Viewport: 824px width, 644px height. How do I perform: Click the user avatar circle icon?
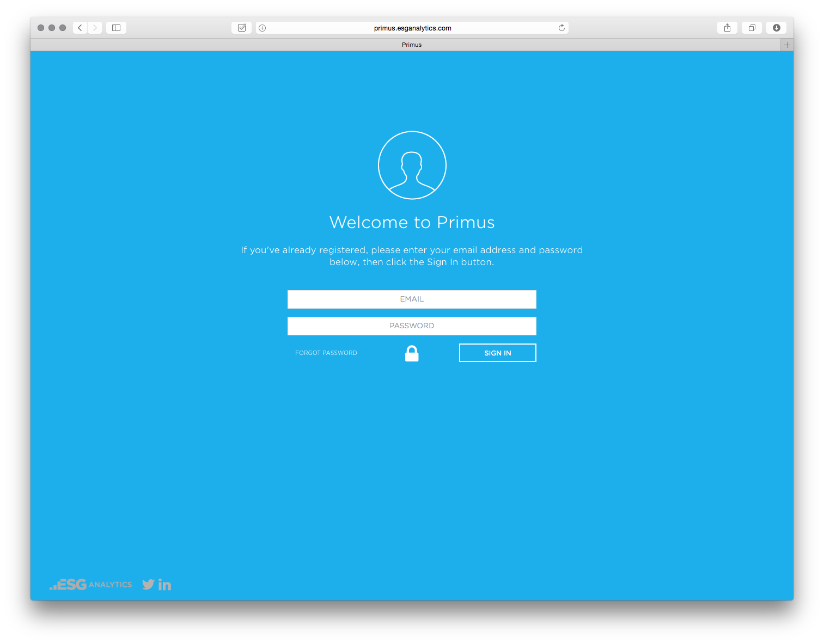pos(412,165)
